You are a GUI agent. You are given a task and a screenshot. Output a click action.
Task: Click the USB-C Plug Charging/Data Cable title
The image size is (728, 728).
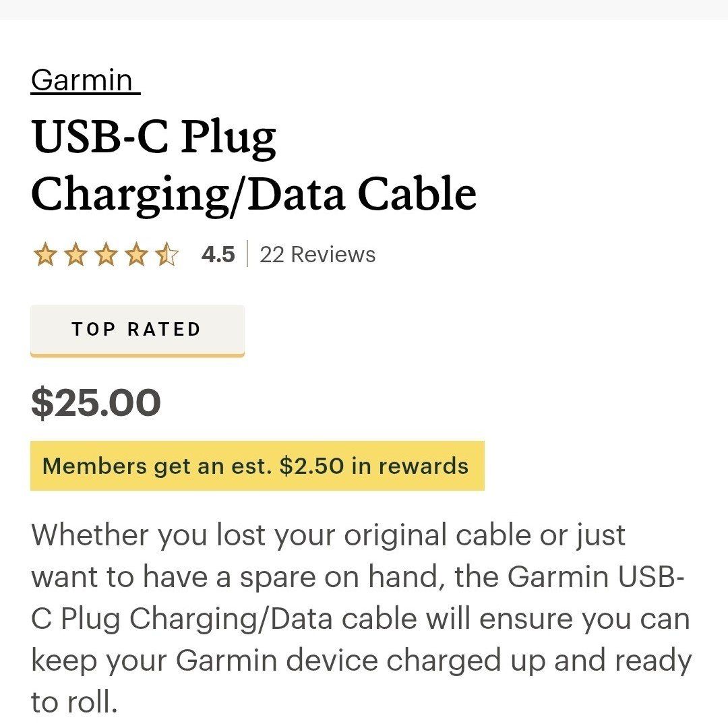click(x=255, y=164)
